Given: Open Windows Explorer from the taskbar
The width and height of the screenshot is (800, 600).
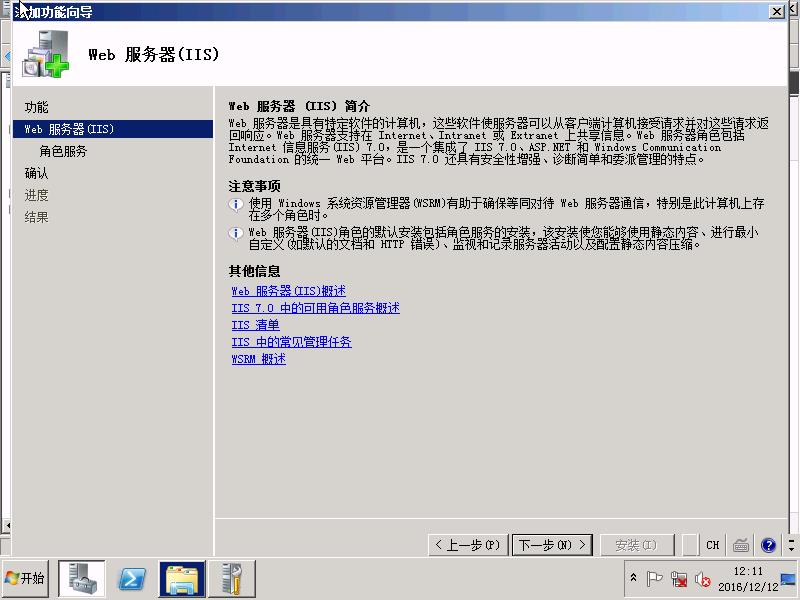Looking at the screenshot, I should pyautogui.click(x=183, y=579).
